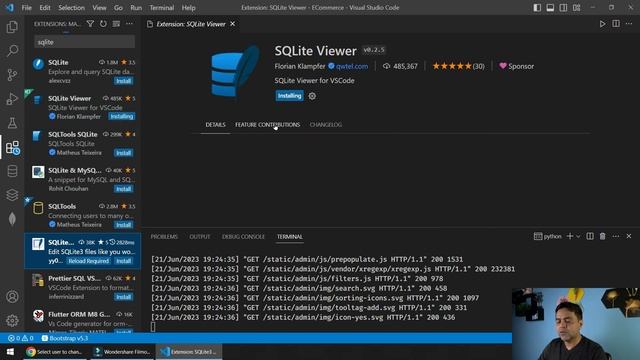Install the SQLite & MySQL snippet extension

[123, 189]
